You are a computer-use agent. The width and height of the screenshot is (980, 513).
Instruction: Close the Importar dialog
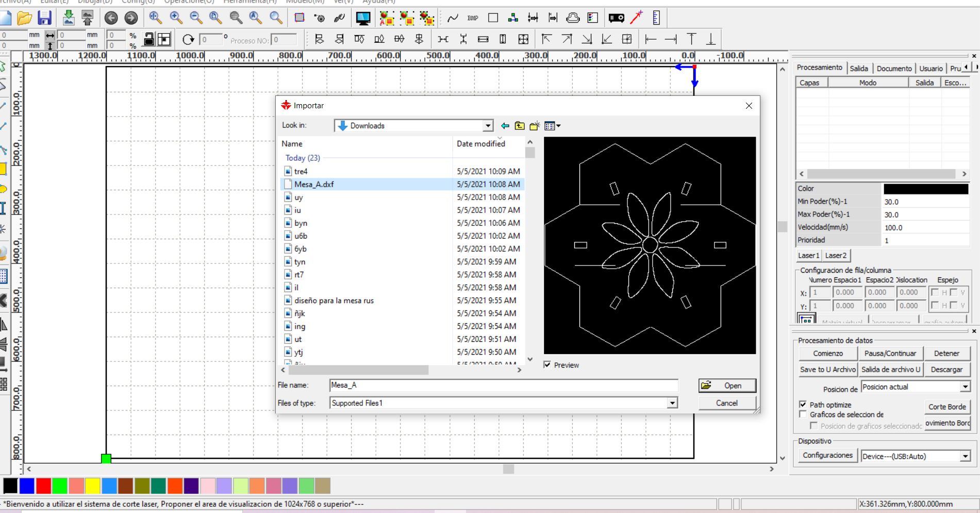pyautogui.click(x=749, y=106)
